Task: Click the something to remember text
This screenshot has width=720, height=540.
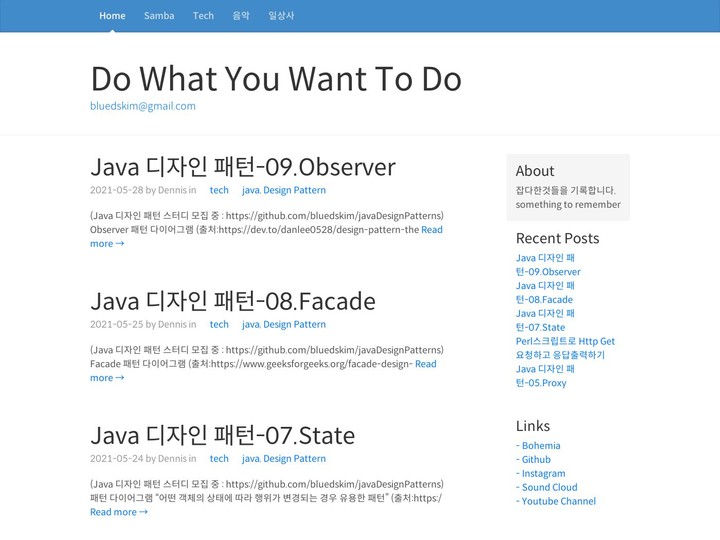Action: [568, 204]
